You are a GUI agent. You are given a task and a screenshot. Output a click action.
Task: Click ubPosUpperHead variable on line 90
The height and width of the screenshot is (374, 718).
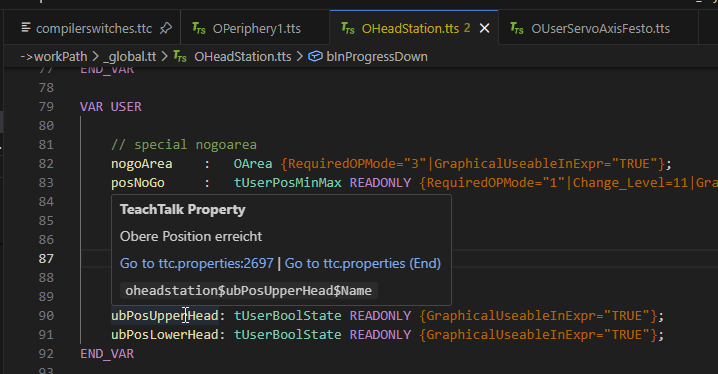[x=165, y=315]
